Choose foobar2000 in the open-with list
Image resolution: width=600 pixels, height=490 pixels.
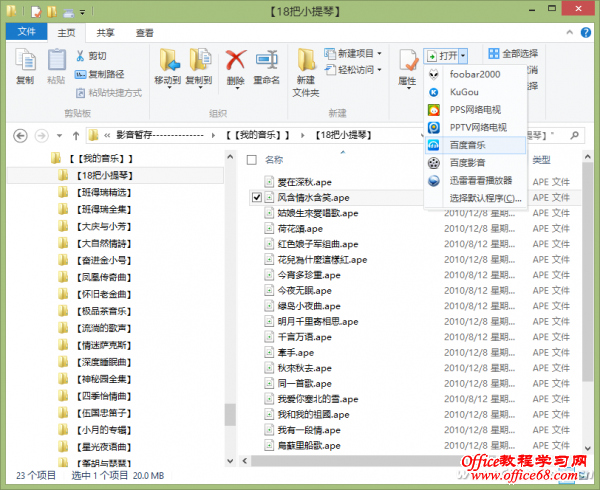[x=475, y=74]
